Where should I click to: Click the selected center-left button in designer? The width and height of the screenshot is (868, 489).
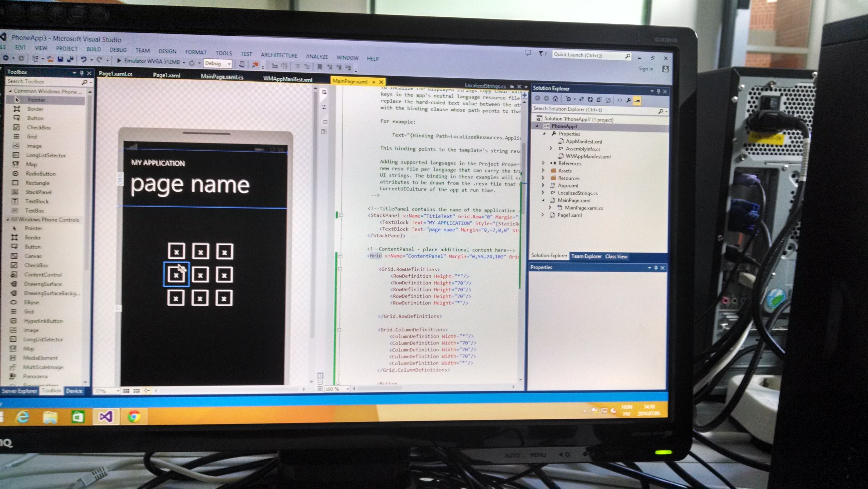[x=176, y=274]
